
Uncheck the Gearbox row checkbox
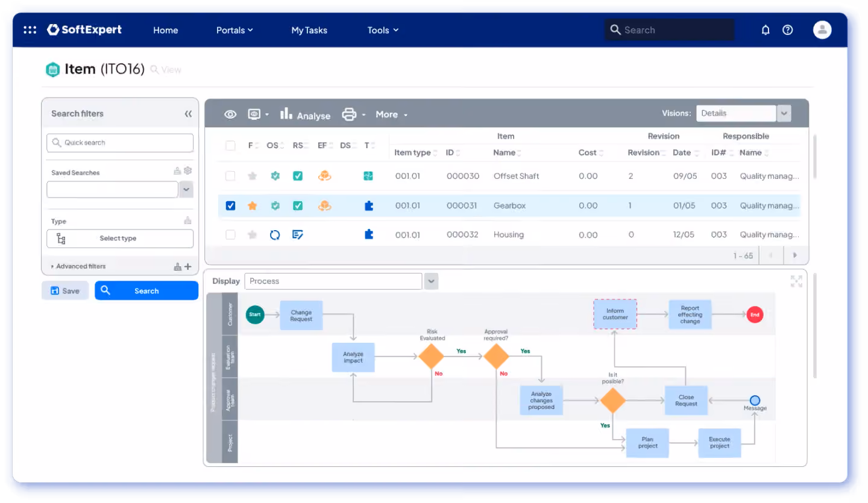tap(230, 206)
